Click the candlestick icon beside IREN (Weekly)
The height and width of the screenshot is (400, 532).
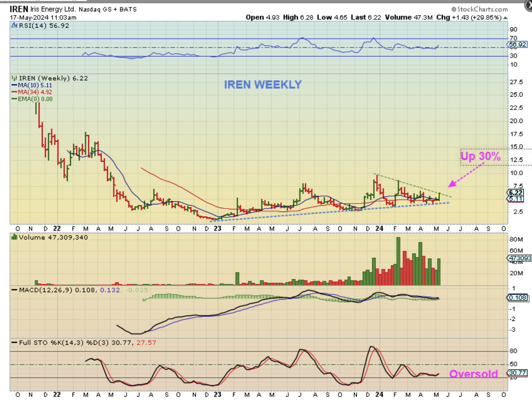[x=14, y=78]
